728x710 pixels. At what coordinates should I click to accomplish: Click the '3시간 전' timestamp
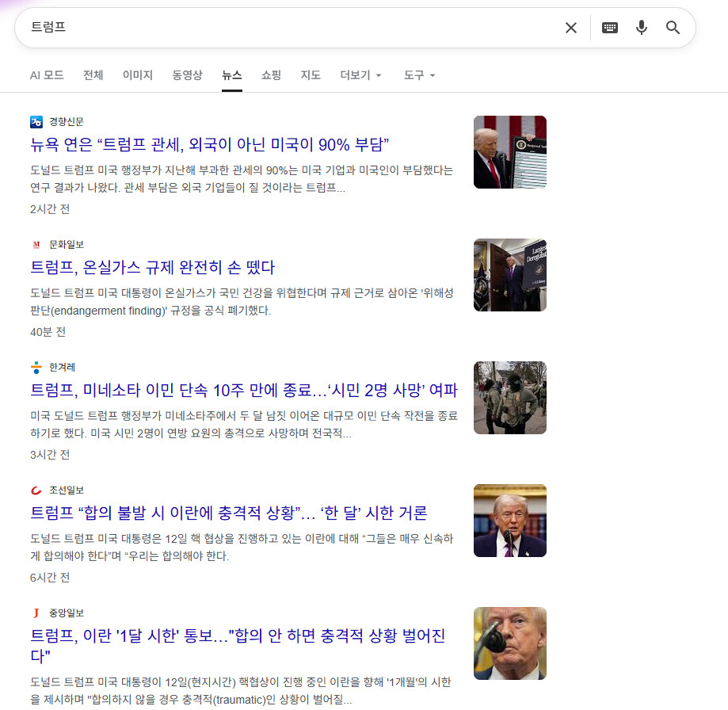pyautogui.click(x=50, y=455)
